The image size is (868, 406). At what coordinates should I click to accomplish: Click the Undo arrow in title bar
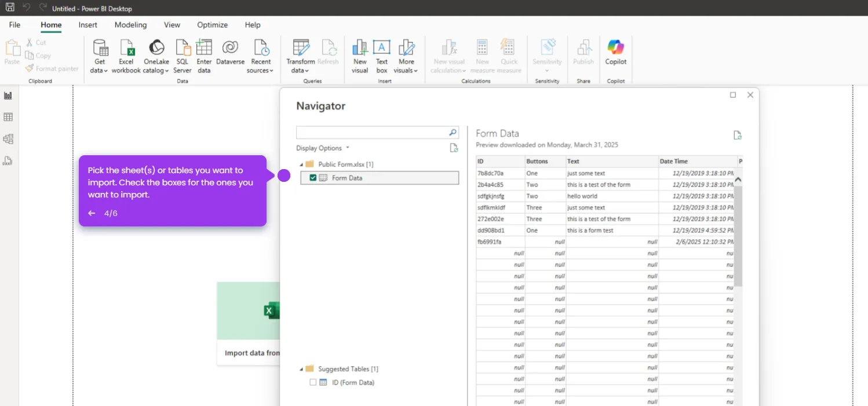(26, 8)
